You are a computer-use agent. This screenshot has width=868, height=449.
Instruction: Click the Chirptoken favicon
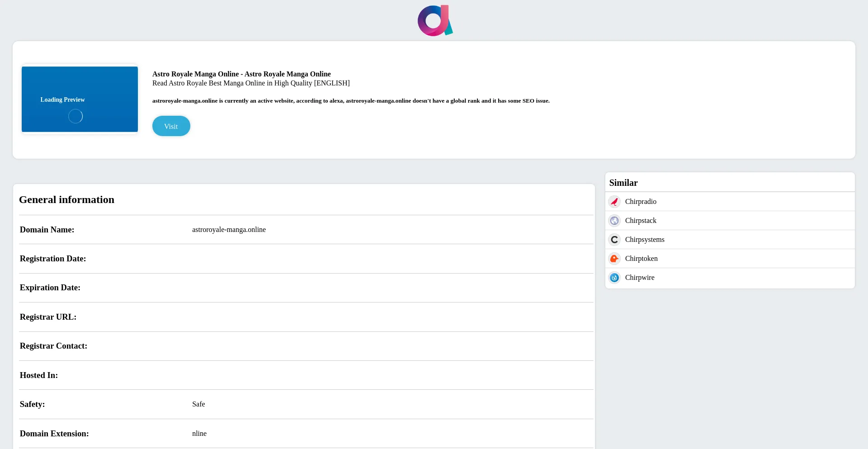(614, 259)
